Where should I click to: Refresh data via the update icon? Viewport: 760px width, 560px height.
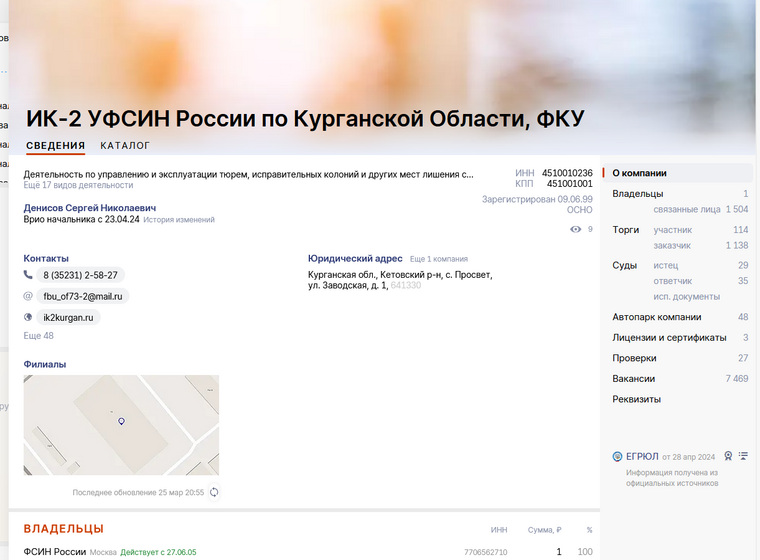214,492
